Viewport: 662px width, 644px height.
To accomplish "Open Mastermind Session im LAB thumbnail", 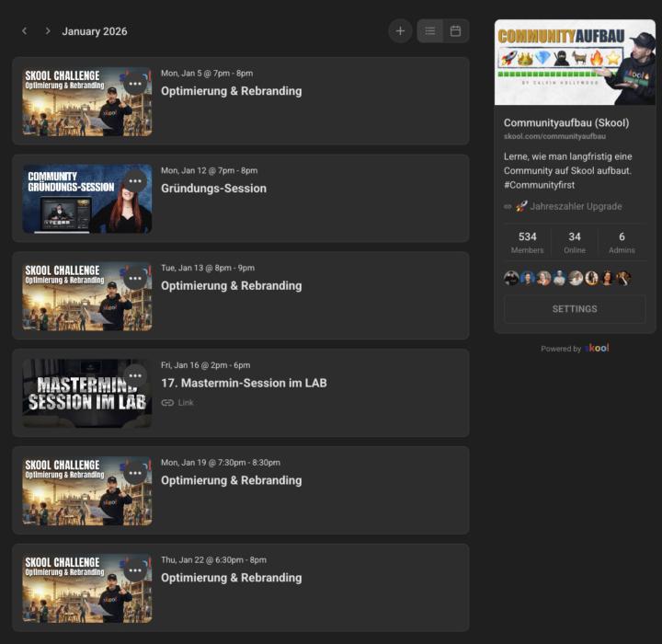I will click(x=87, y=394).
